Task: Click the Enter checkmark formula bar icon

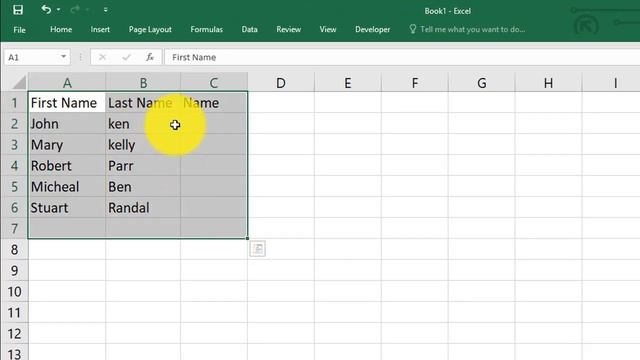Action: point(126,57)
